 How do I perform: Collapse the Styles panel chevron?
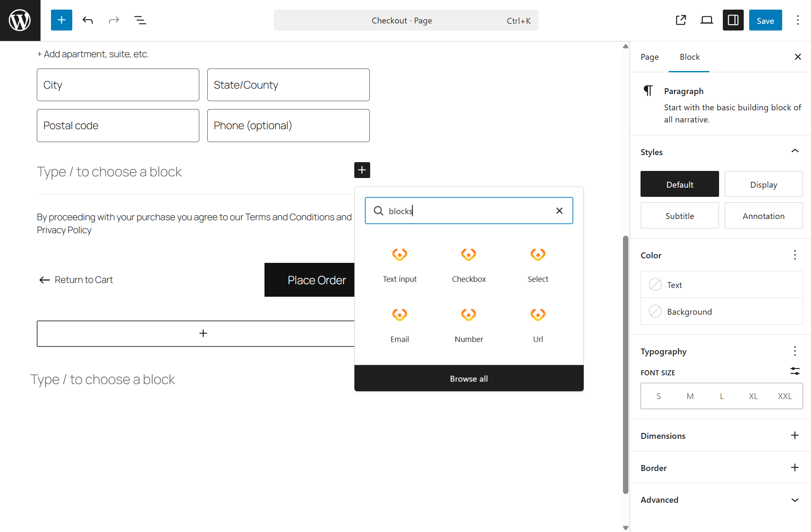click(x=795, y=151)
